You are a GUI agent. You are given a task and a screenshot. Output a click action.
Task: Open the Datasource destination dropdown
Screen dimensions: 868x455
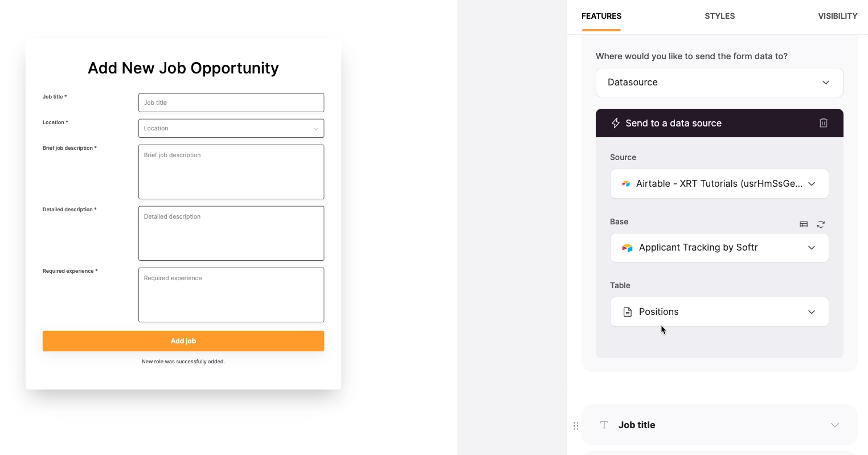pos(719,83)
